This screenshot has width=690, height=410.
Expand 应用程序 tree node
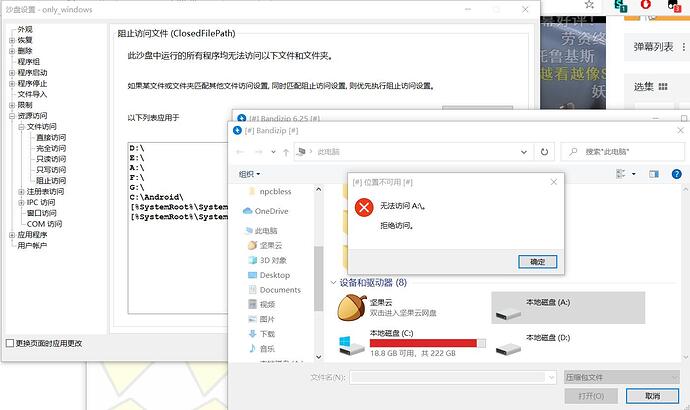[x=12, y=235]
